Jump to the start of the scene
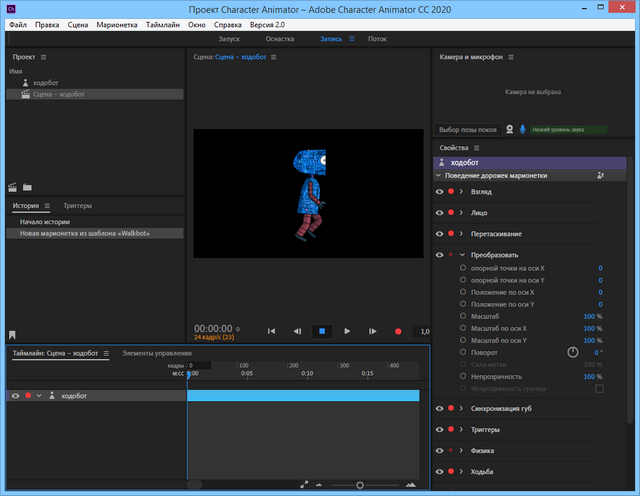This screenshot has width=640, height=496. point(271,330)
